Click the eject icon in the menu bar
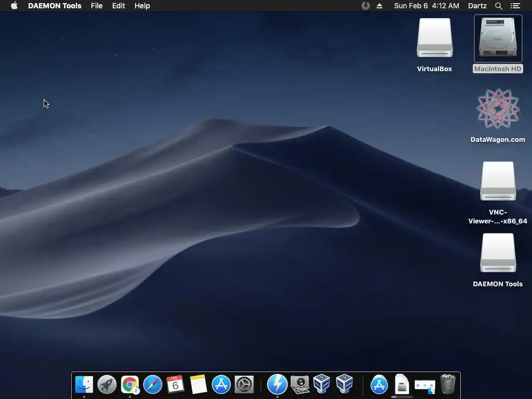 (x=380, y=6)
